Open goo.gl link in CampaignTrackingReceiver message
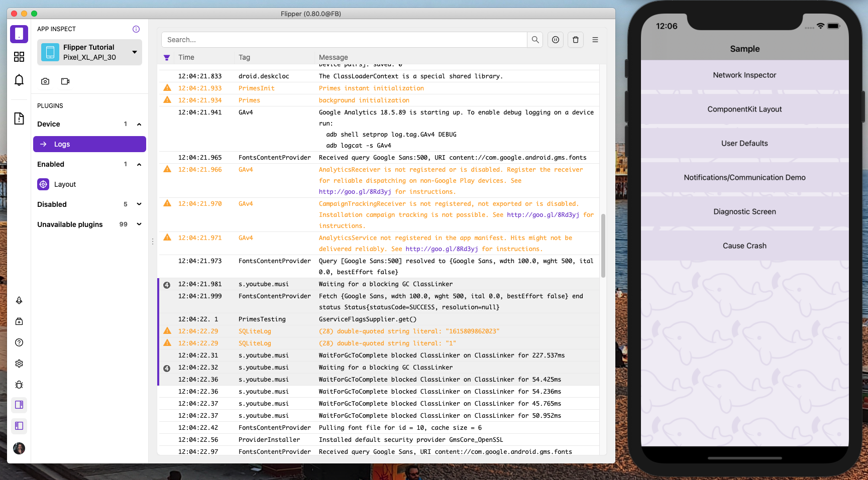The image size is (868, 480). pyautogui.click(x=543, y=215)
